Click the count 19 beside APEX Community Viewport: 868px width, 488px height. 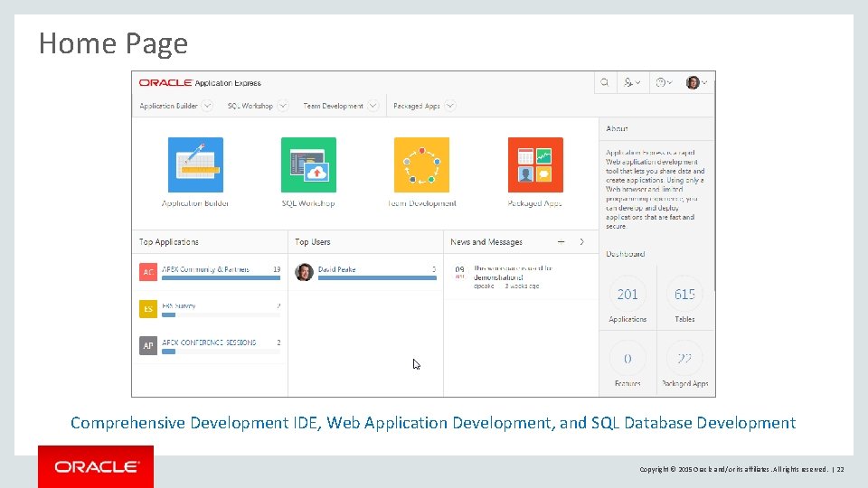tap(277, 269)
